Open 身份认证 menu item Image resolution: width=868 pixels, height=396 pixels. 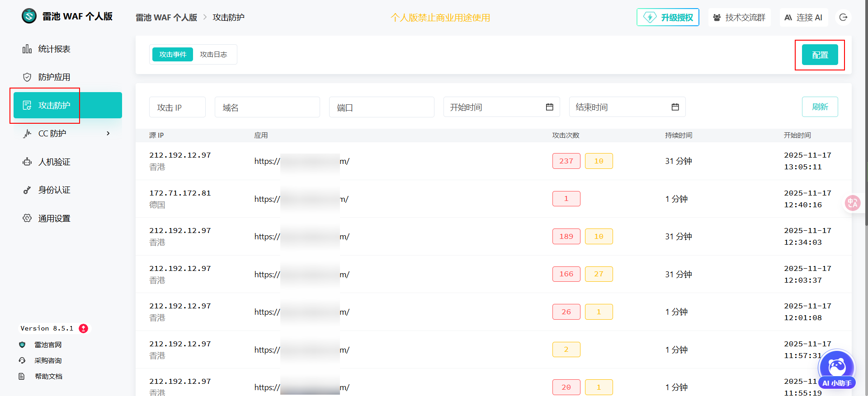click(x=68, y=190)
